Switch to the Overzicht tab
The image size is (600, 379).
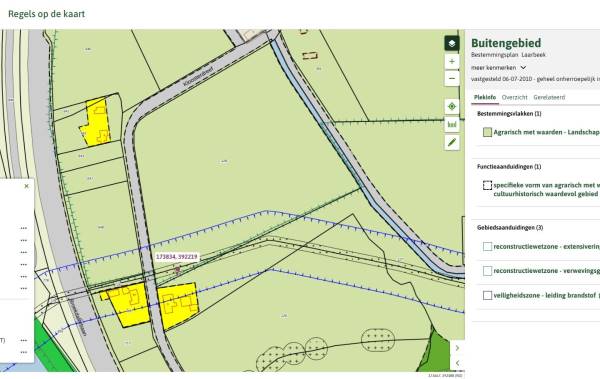tap(514, 97)
